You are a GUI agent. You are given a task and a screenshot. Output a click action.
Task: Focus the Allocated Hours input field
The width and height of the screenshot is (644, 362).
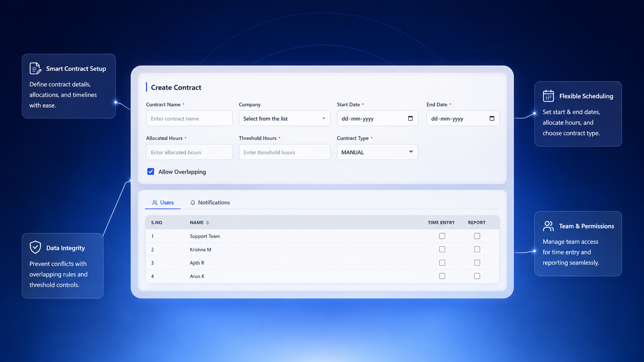tap(189, 152)
